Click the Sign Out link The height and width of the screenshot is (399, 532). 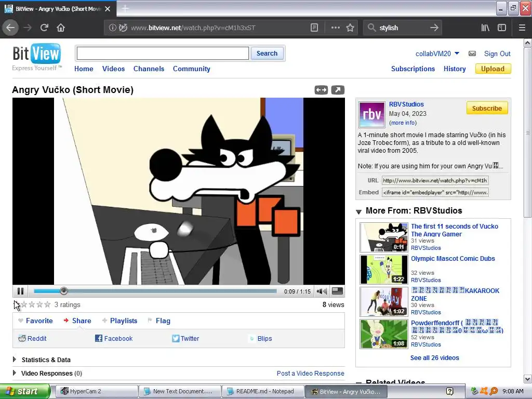(x=497, y=54)
